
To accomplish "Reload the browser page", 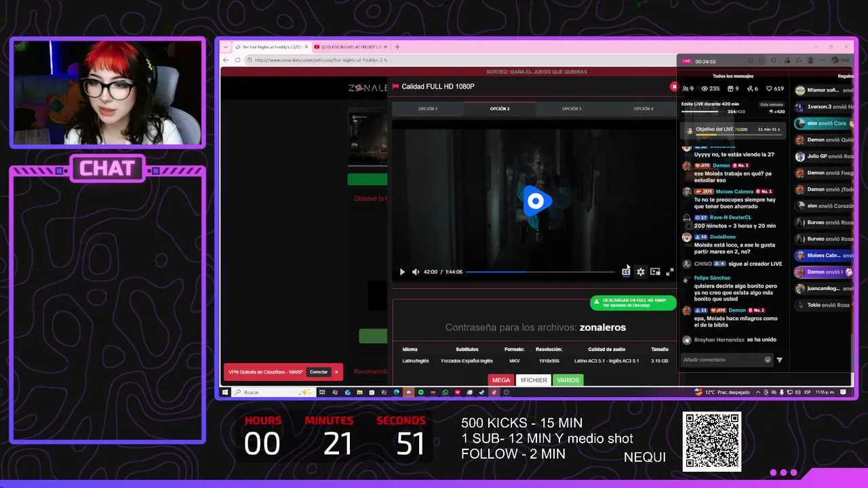I will click(237, 60).
